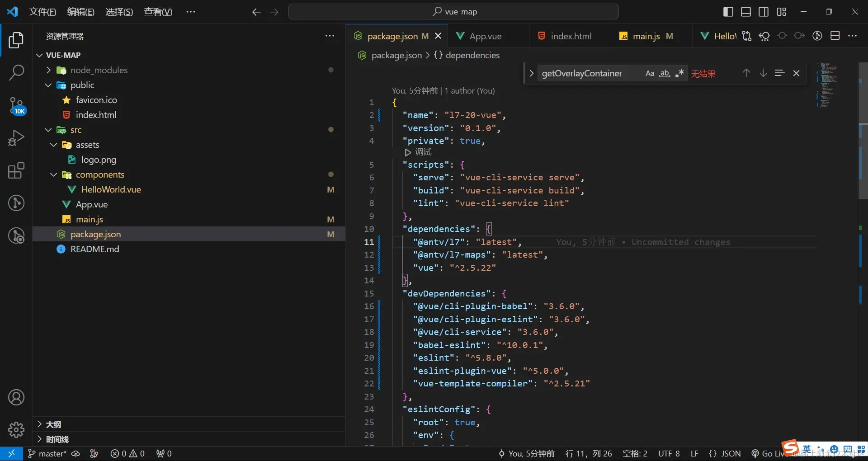
Task: Open file annotations icon in editor toolbar
Action: (x=764, y=36)
